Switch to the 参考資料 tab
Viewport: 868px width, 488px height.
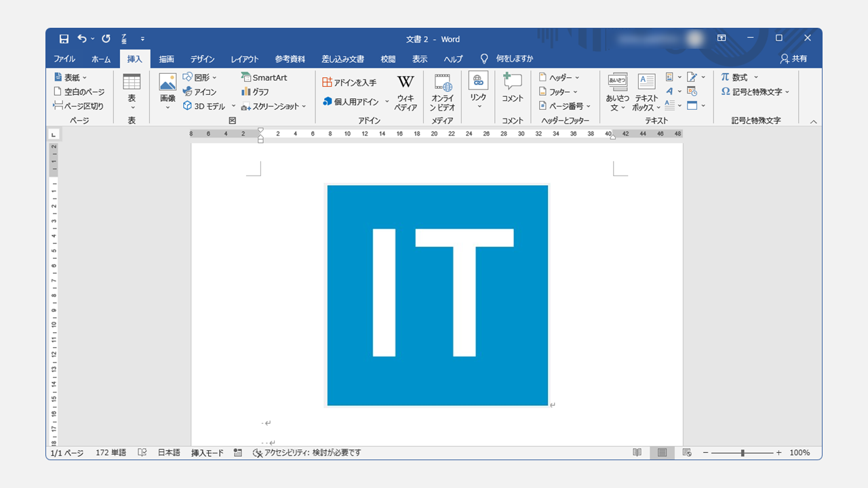pos(290,59)
